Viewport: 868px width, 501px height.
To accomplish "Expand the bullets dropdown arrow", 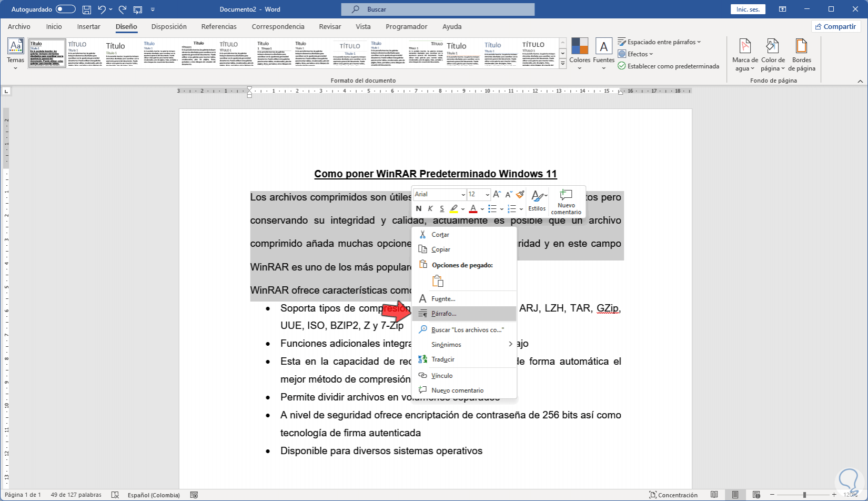I will click(x=502, y=209).
